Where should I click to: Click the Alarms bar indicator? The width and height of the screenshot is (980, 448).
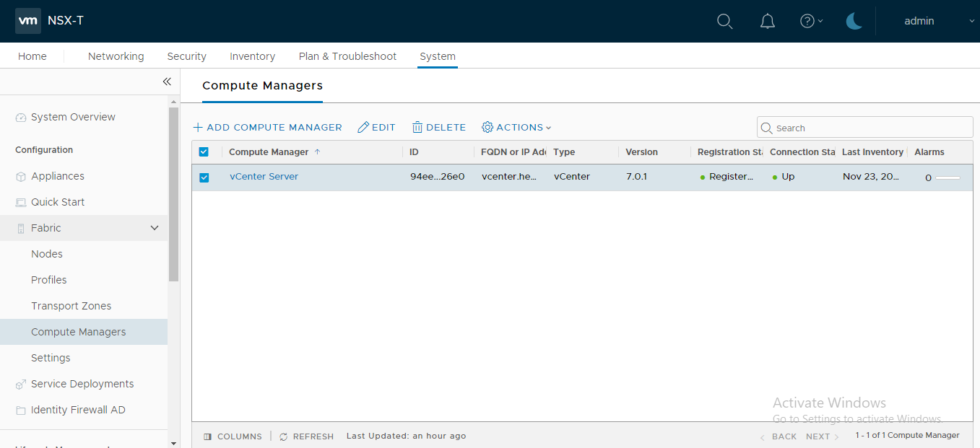(x=948, y=177)
